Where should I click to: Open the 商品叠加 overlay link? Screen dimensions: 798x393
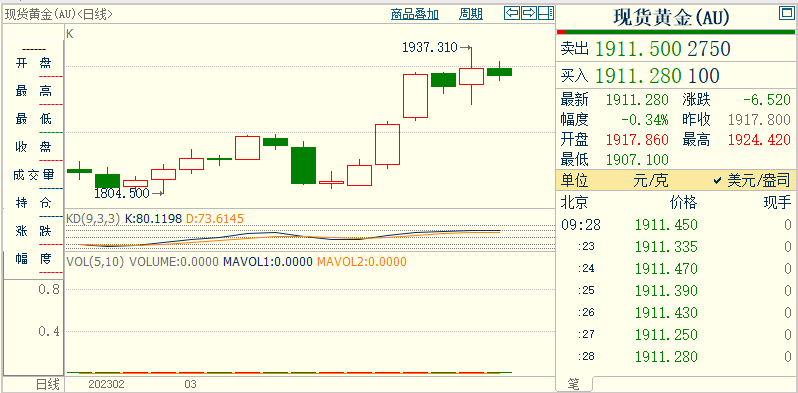415,14
